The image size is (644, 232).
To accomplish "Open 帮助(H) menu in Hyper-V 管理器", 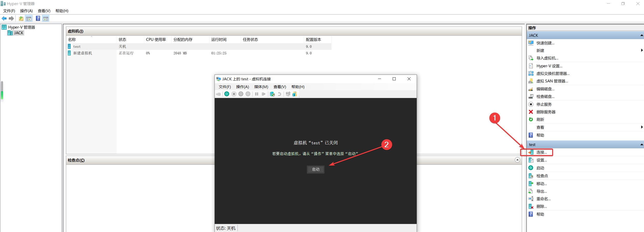I will point(62,11).
